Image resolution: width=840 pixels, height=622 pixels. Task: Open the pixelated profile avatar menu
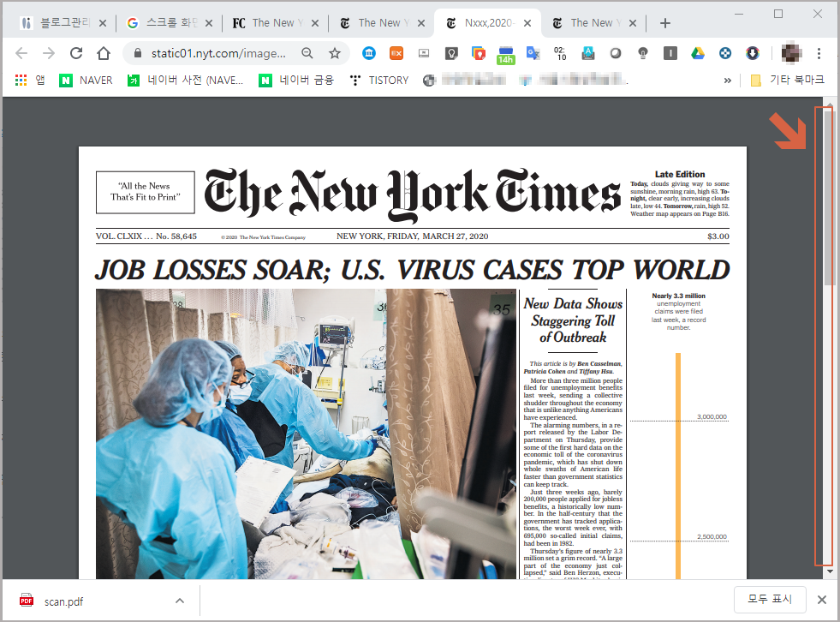(791, 53)
